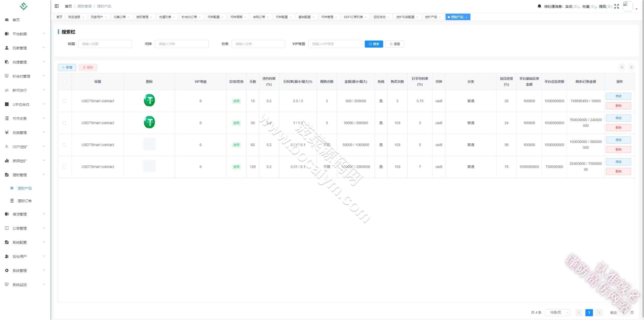Image resolution: width=644 pixels, height=320 pixels.
Task: Click the round search toggle icon above table
Action: pos(622,67)
